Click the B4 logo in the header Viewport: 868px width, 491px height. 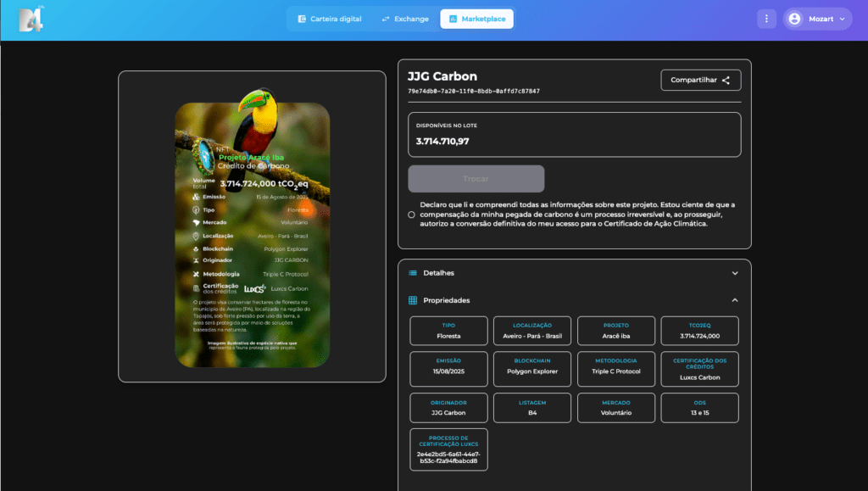[31, 20]
